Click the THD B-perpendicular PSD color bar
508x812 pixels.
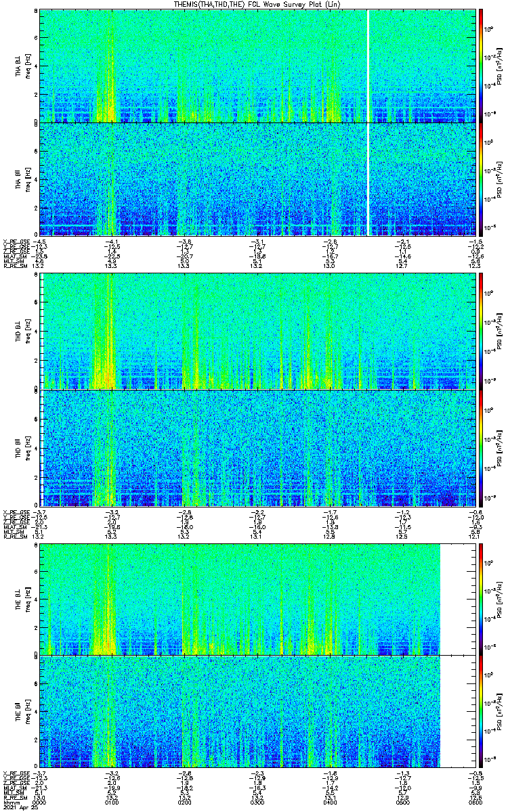481,331
